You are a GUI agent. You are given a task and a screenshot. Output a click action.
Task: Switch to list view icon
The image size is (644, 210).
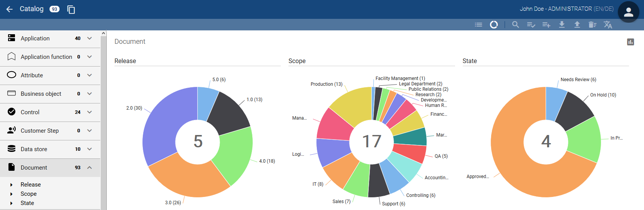pyautogui.click(x=478, y=25)
